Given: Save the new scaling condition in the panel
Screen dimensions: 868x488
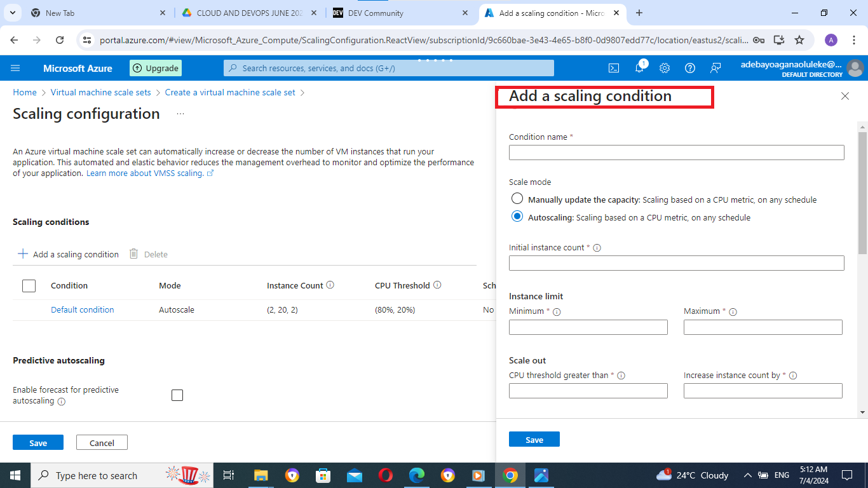Looking at the screenshot, I should pos(534,439).
